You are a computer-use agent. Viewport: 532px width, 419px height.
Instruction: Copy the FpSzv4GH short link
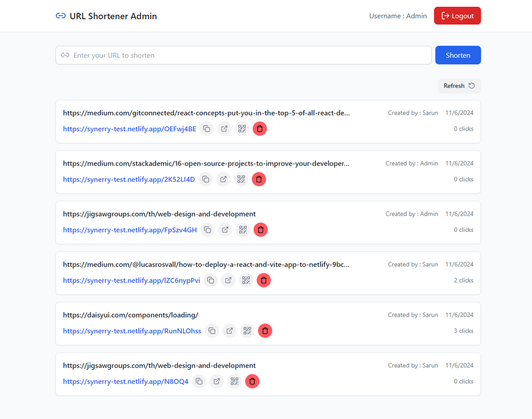tap(208, 230)
